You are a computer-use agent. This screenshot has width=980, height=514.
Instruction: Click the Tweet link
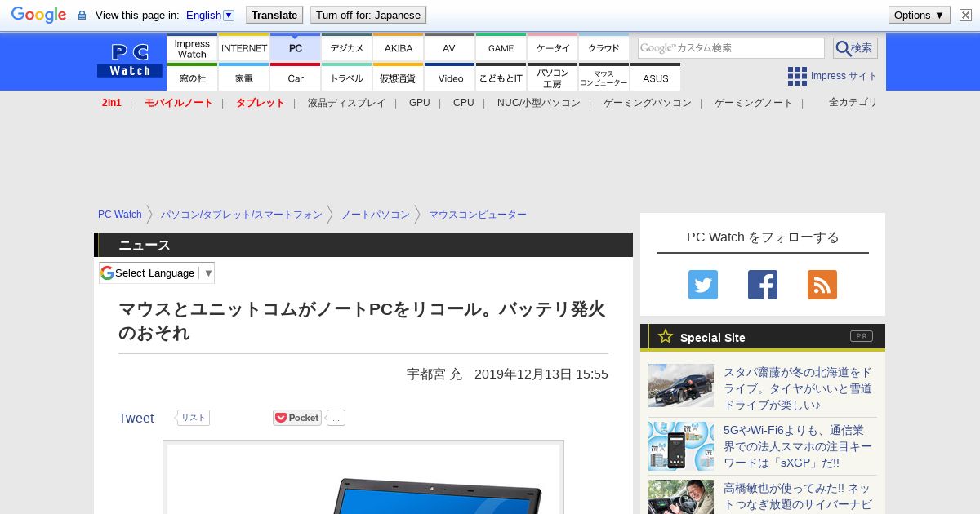(x=136, y=418)
